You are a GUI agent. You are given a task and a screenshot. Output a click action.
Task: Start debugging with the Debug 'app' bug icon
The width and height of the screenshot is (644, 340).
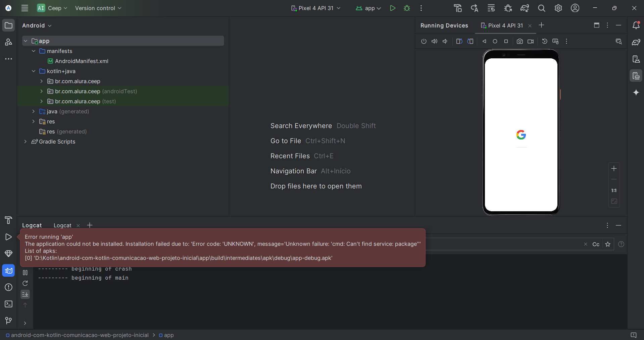click(x=407, y=8)
